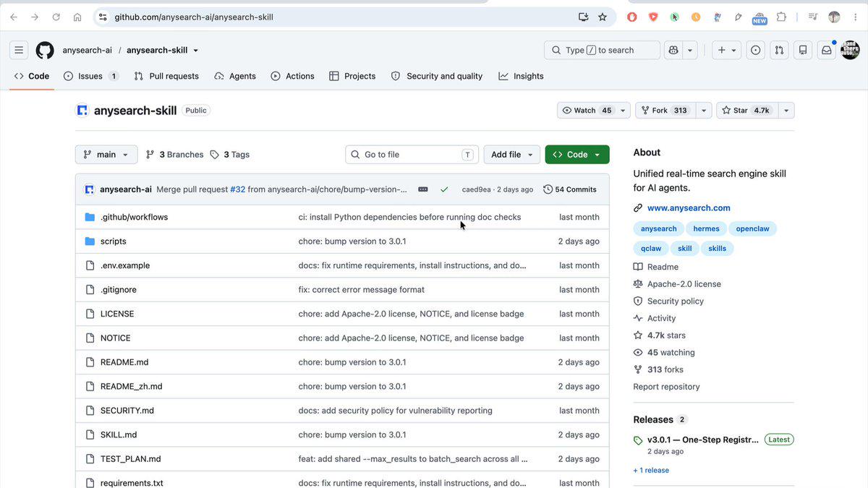This screenshot has height=488, width=868.
Task: Open the commit details ellipsis button
Action: coord(423,189)
